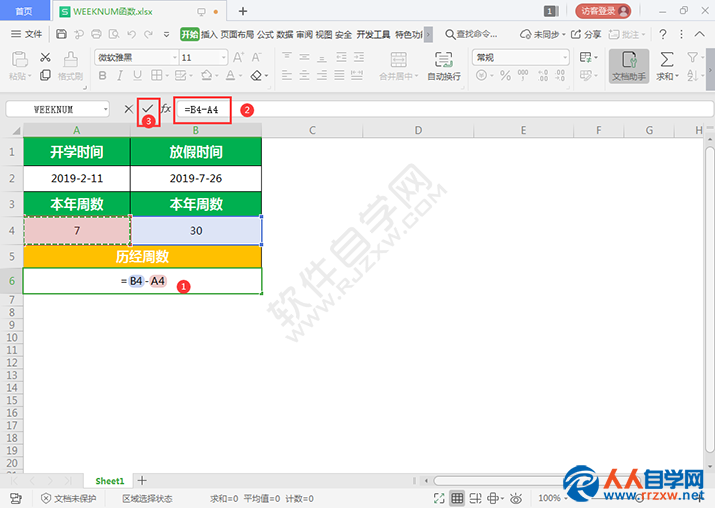Image resolution: width=715 pixels, height=508 pixels.
Task: Click the Increase decimal places icon
Action: tap(543, 75)
